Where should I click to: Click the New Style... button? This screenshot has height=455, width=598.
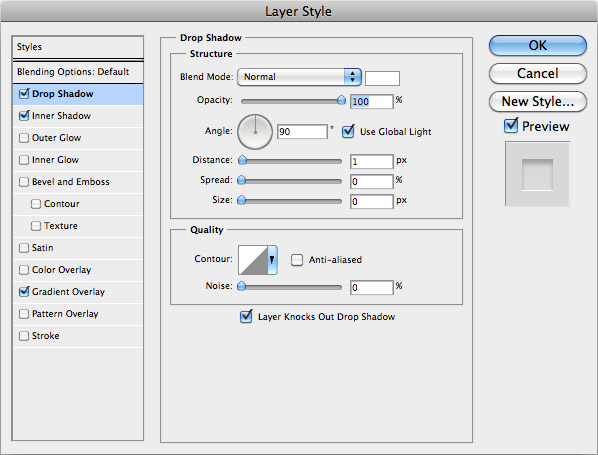click(x=537, y=101)
